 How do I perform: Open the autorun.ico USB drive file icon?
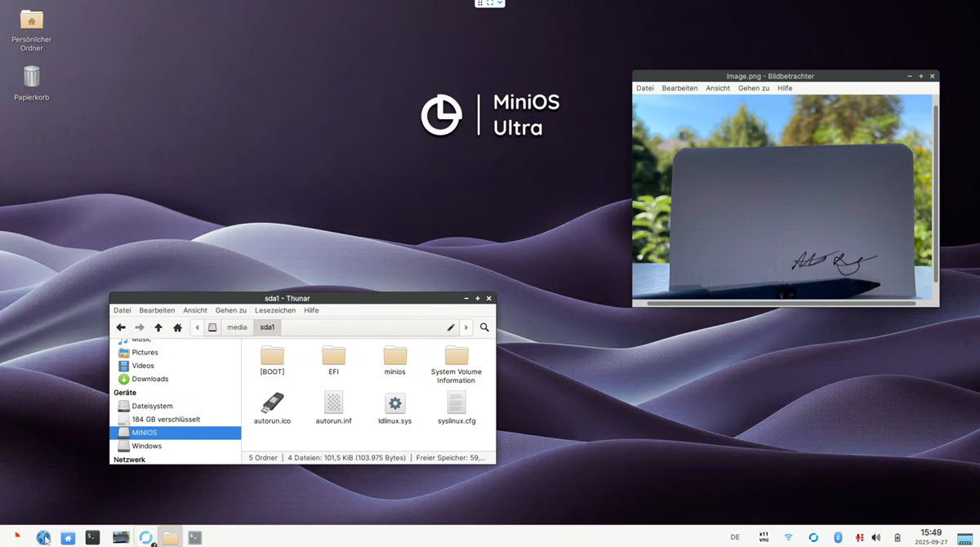[x=272, y=402]
